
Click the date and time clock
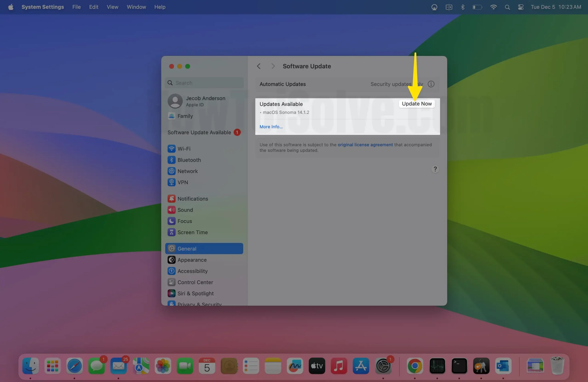point(556,7)
